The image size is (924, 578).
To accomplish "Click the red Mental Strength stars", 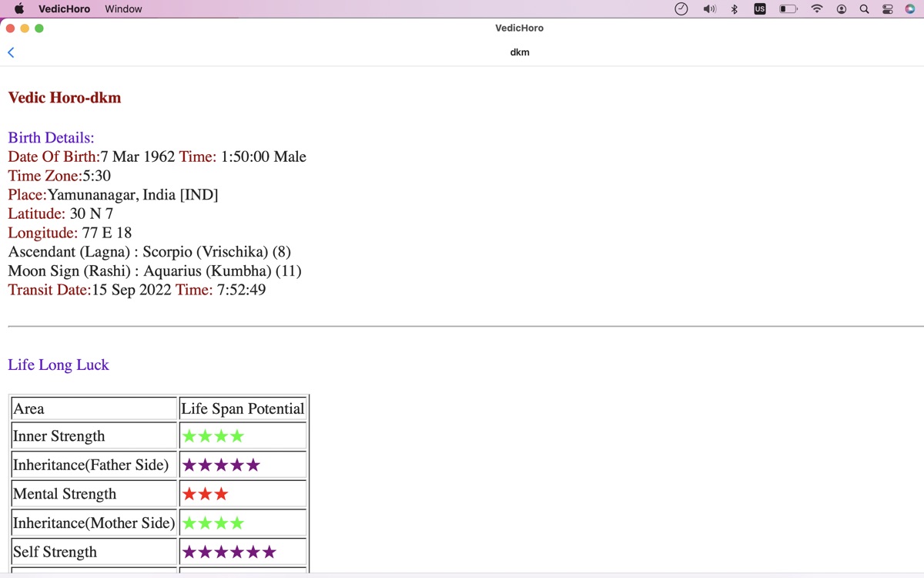I will [x=205, y=494].
